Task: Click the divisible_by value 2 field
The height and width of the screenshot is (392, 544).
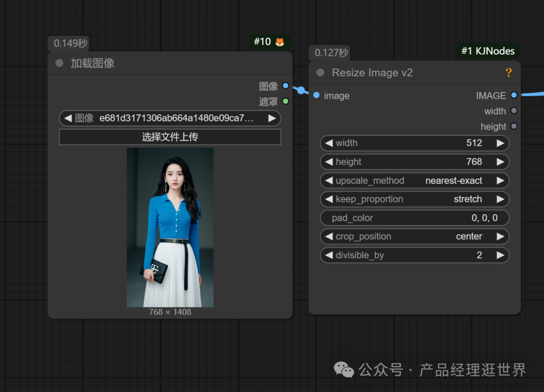Action: (x=415, y=255)
